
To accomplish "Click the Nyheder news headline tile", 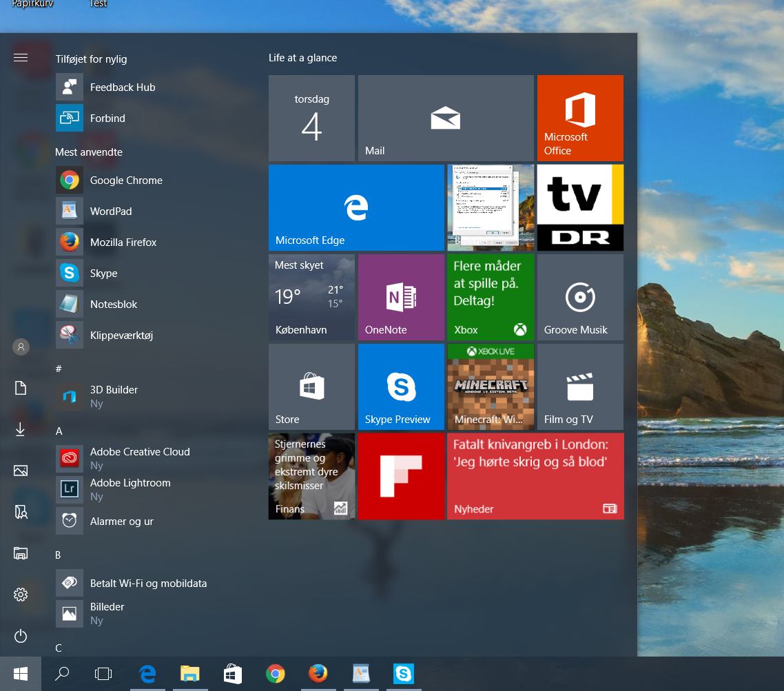I will (x=535, y=476).
